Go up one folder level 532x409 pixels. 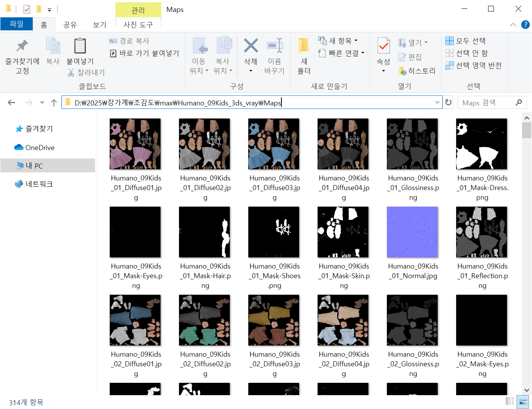pyautogui.click(x=54, y=103)
